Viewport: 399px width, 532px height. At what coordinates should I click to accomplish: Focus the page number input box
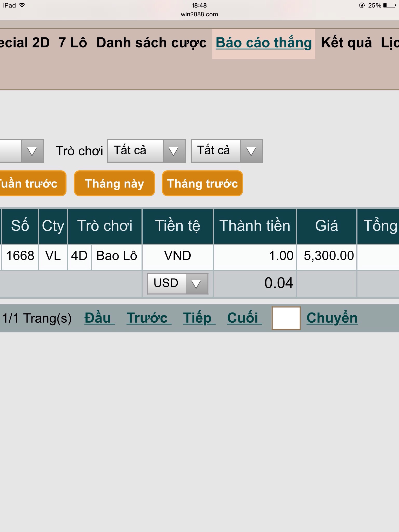coord(286,318)
